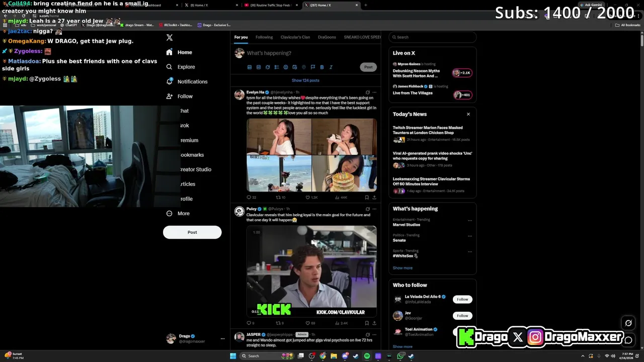Ask Grok about Pulcy's post
Screen dimensions: 644x362
[368, 209]
